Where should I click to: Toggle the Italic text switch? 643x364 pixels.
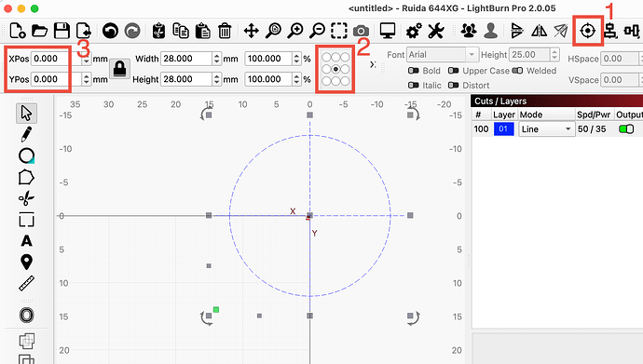(x=414, y=85)
